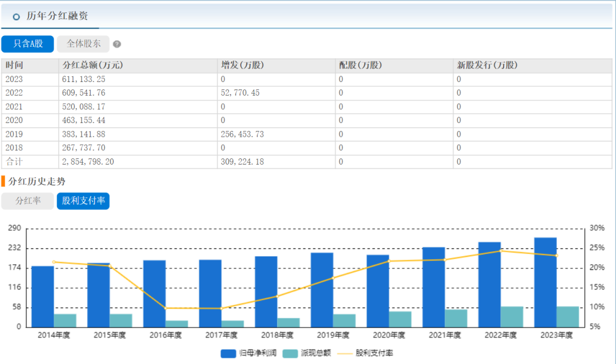Click the 合计 total row label
Viewport: 616px width, 364px height.
point(14,162)
